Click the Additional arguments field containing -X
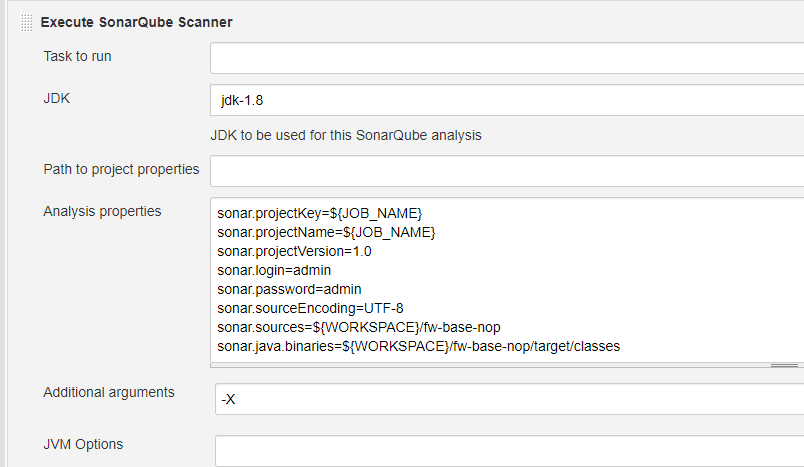 [x=508, y=399]
